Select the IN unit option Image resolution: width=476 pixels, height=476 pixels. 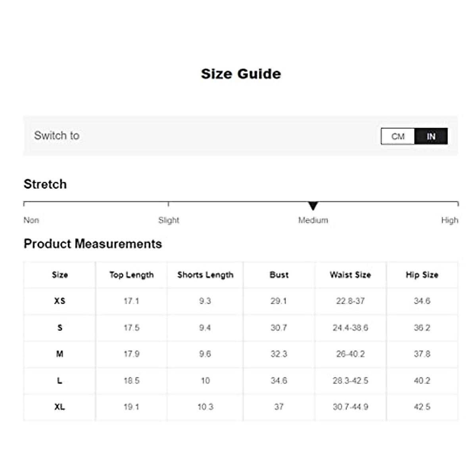(431, 136)
